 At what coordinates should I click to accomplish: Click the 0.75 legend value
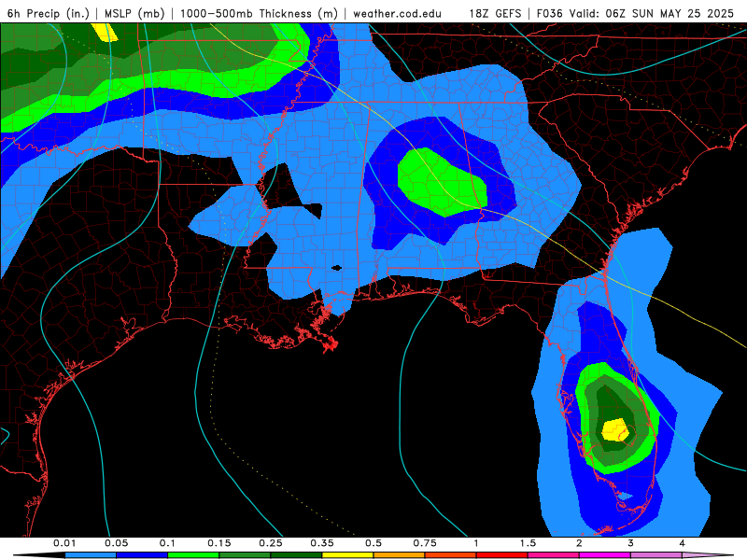click(x=425, y=543)
